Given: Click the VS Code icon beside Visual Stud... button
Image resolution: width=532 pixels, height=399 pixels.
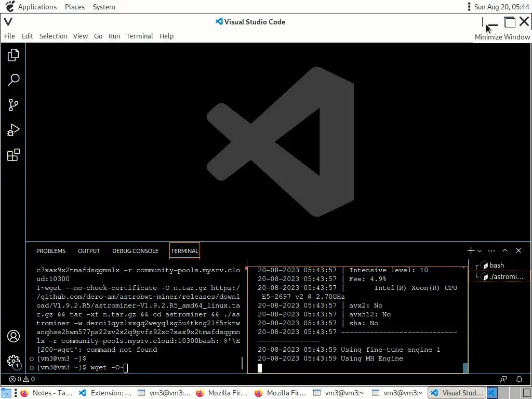Looking at the screenshot, I should tap(492, 393).
